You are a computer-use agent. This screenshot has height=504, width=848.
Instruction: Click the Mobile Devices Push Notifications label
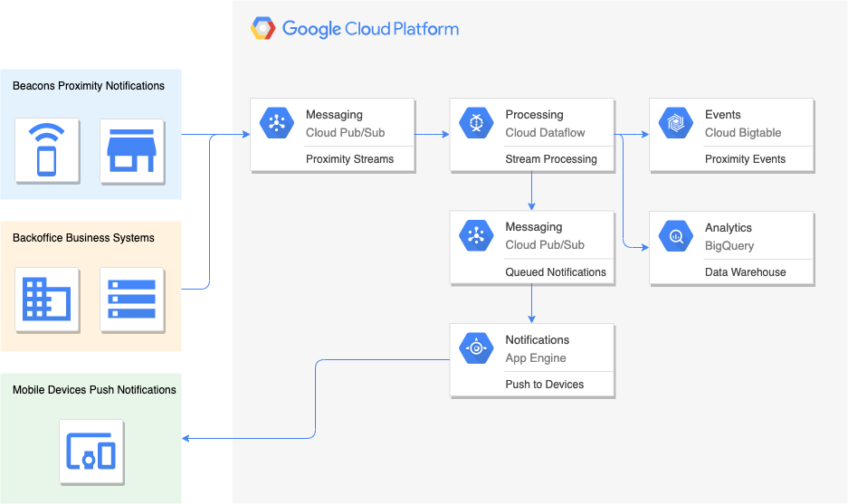tap(94, 390)
